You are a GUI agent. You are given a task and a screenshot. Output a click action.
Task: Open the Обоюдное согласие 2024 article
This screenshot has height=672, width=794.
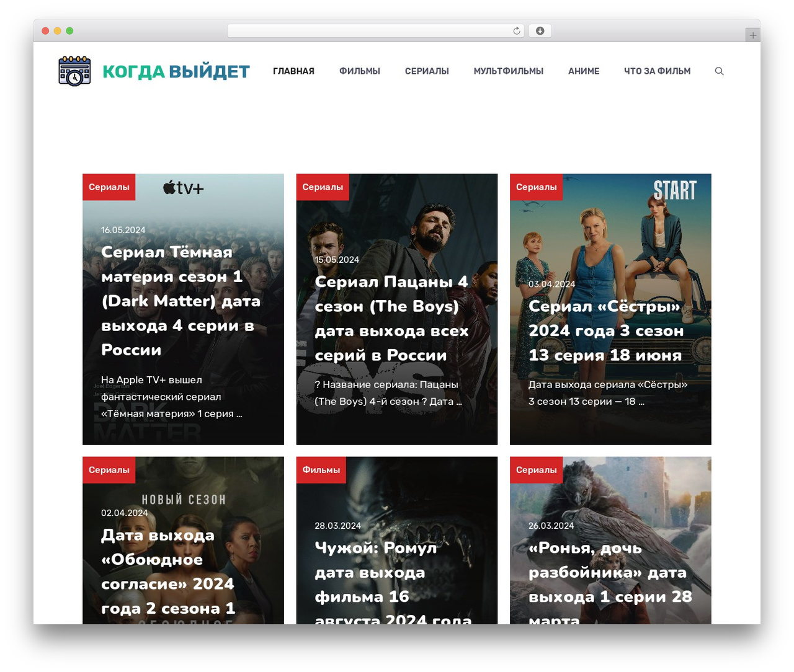(168, 572)
